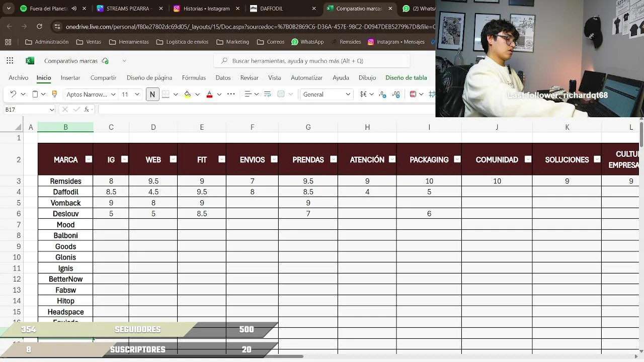Cancel formula entry with X icon

point(65,109)
